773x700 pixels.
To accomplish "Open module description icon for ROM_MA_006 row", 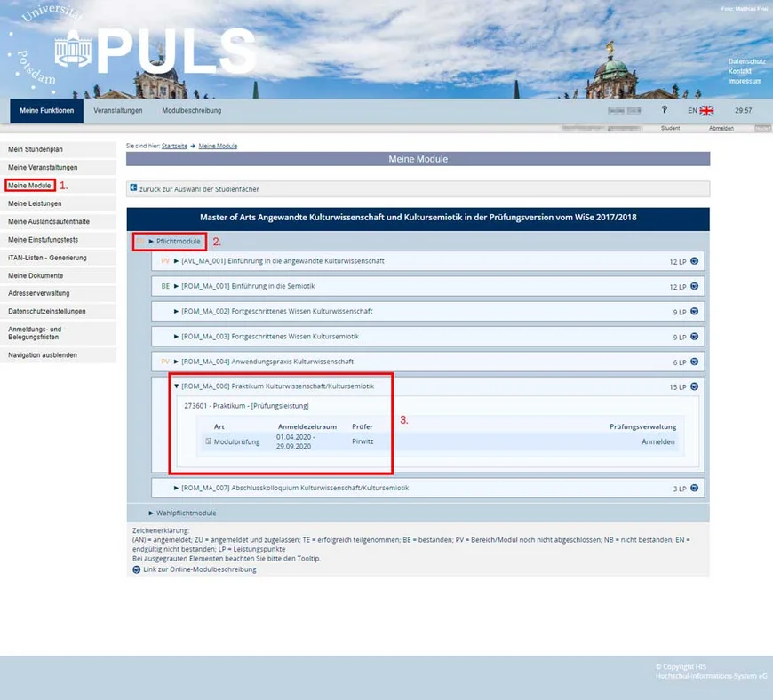I will (694, 386).
